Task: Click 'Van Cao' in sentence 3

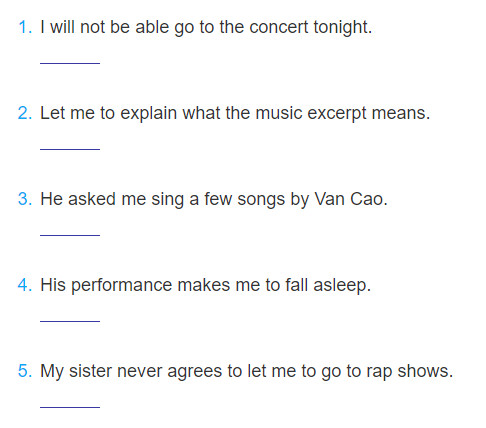Action: [349, 199]
